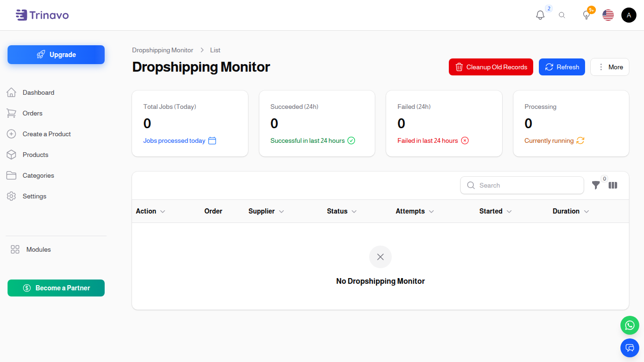
Task: Toggle table columns chooser icon
Action: point(613,185)
